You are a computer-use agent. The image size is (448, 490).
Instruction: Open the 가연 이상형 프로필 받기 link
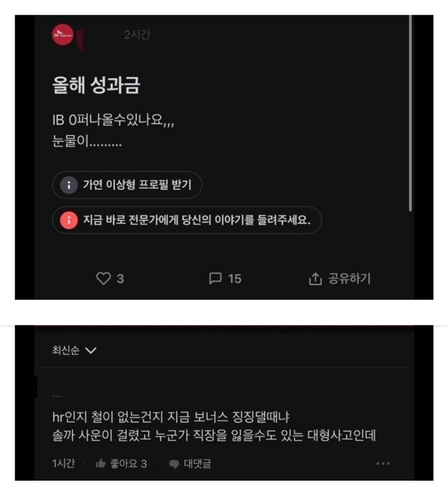pyautogui.click(x=127, y=185)
